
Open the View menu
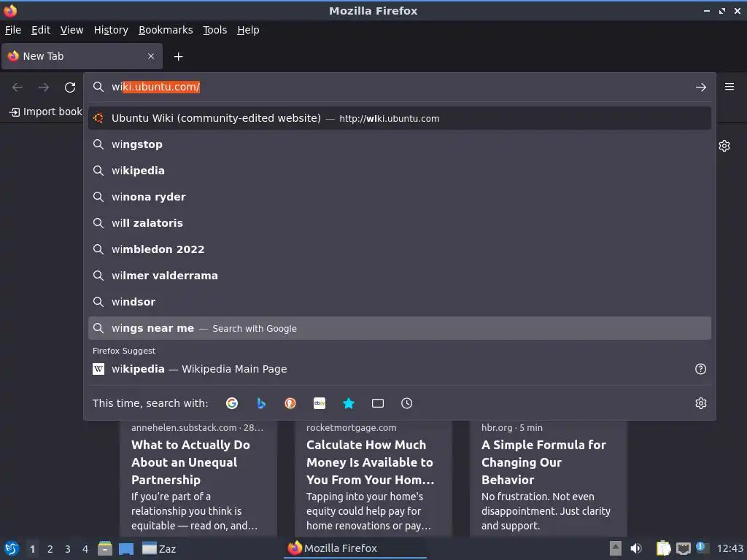tap(71, 30)
